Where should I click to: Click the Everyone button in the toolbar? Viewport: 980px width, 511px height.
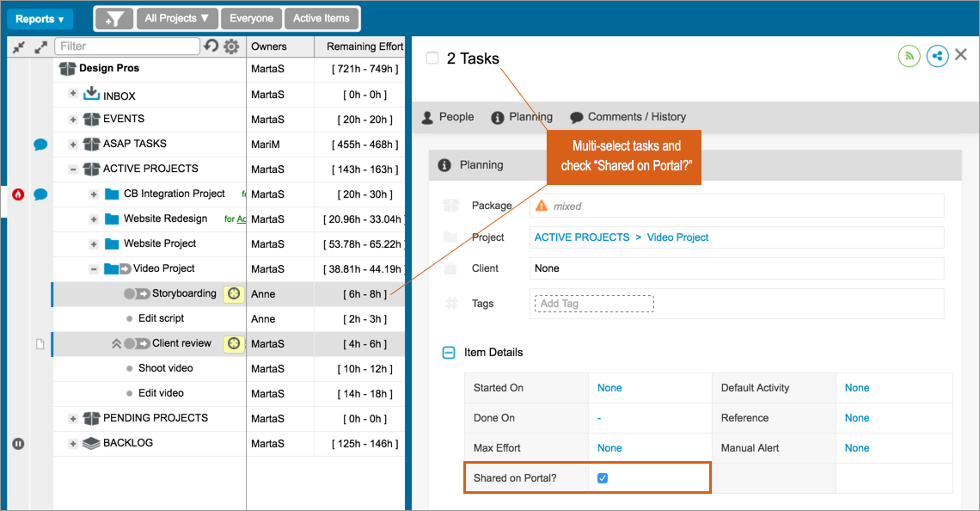(251, 17)
